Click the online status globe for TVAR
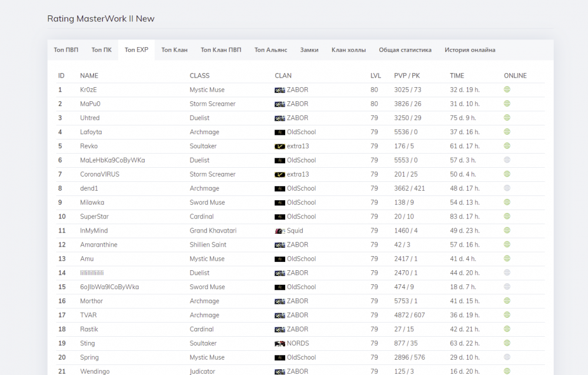The height and width of the screenshot is (375, 588). (x=507, y=315)
